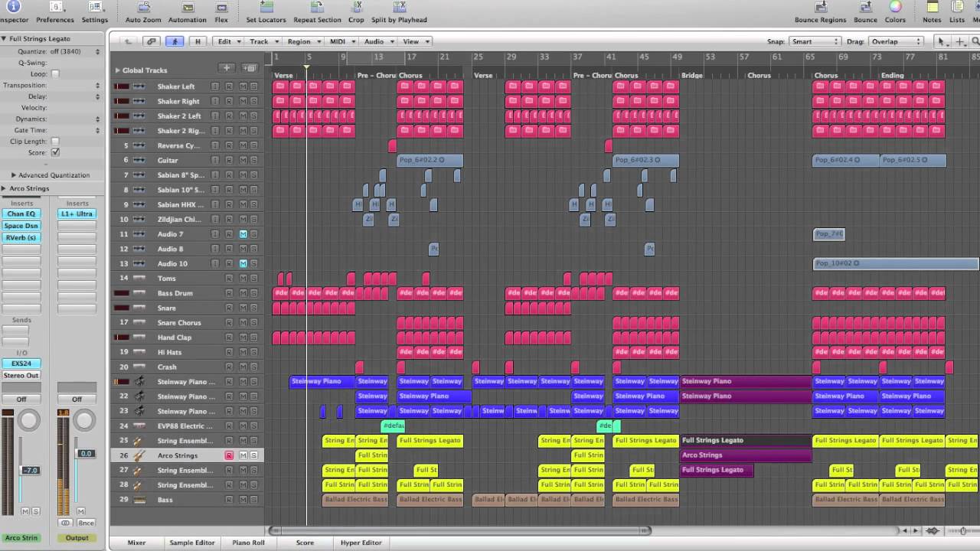Click the add new track plus button
This screenshot has width=980, height=551.
(x=227, y=68)
